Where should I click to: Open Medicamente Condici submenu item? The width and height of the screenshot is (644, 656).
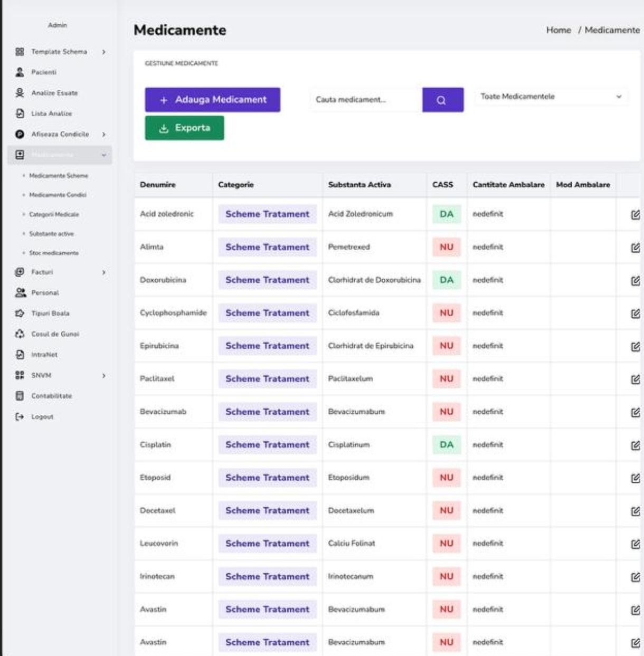click(x=58, y=195)
